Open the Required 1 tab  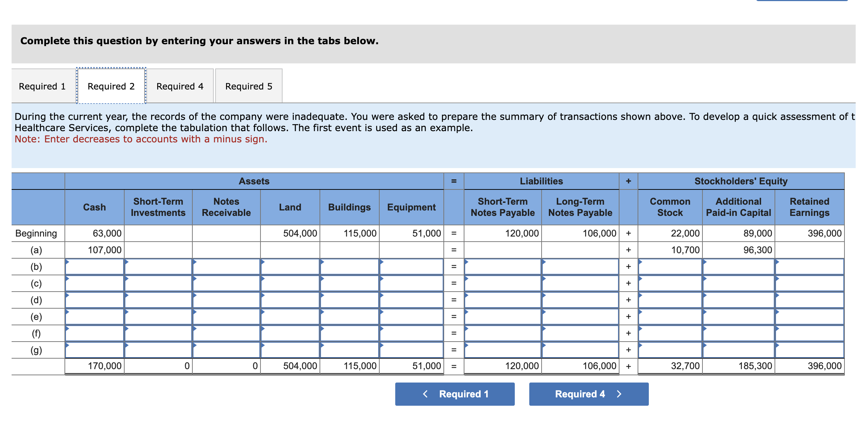point(42,86)
